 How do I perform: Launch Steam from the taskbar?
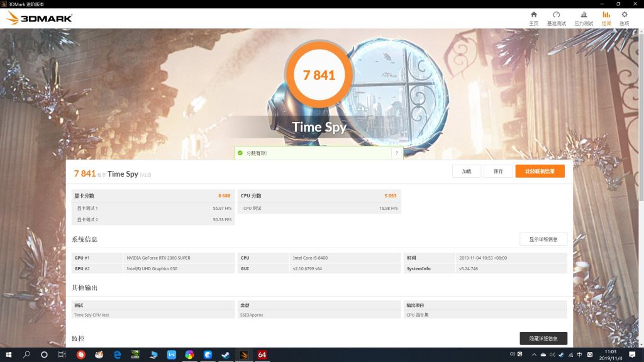tap(227, 354)
